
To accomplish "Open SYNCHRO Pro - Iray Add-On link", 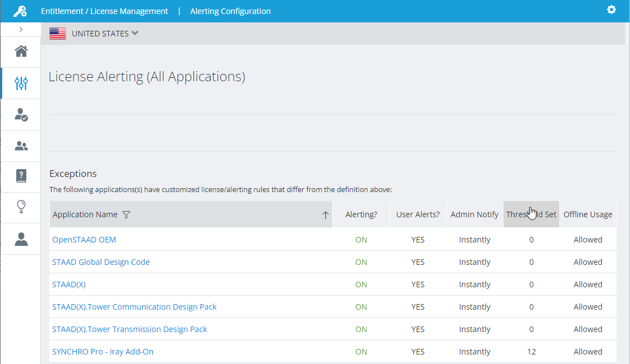I will coord(103,352).
